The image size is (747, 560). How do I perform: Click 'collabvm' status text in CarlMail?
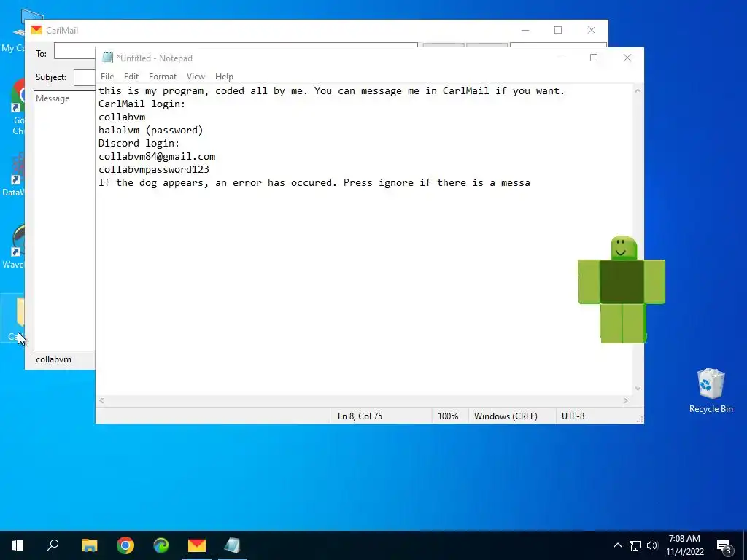53,359
